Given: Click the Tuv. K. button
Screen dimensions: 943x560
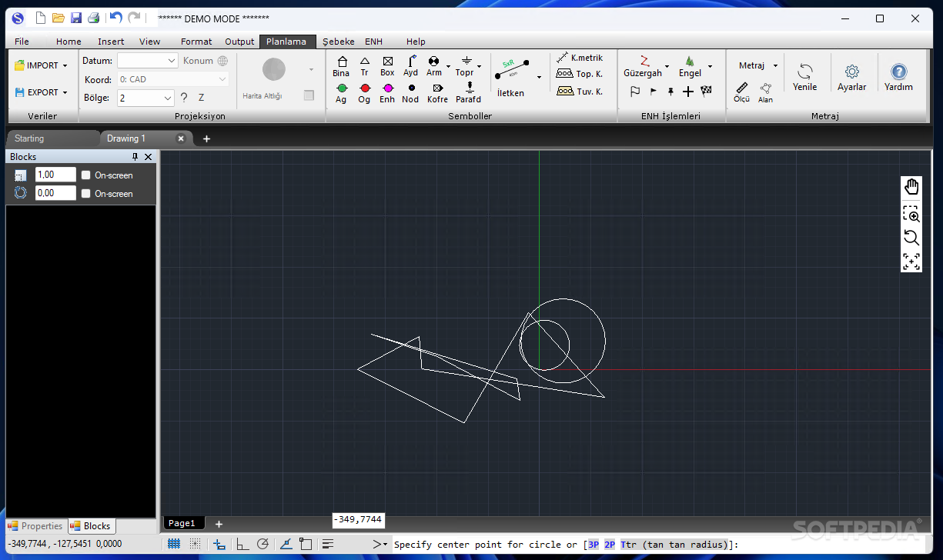Looking at the screenshot, I should 580,91.
